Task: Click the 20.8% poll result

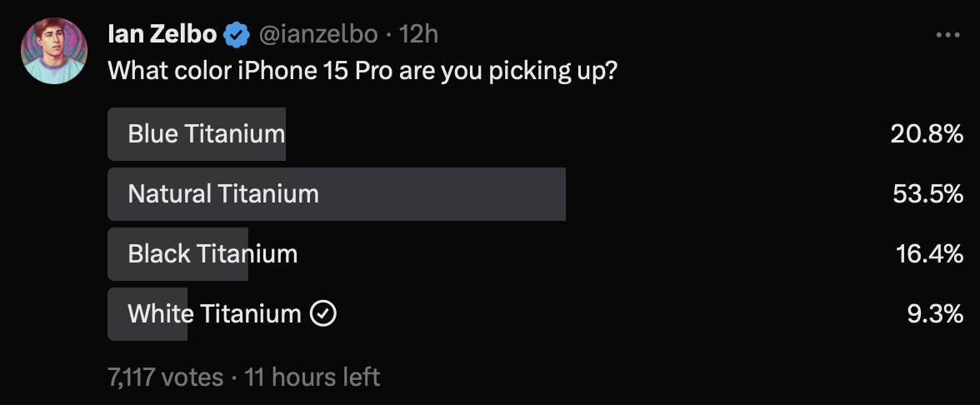Action: 927,134
